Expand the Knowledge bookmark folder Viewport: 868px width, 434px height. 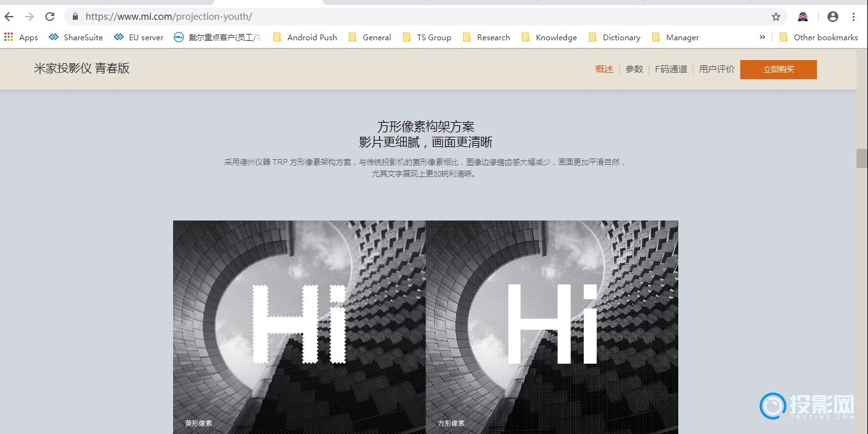pos(549,37)
